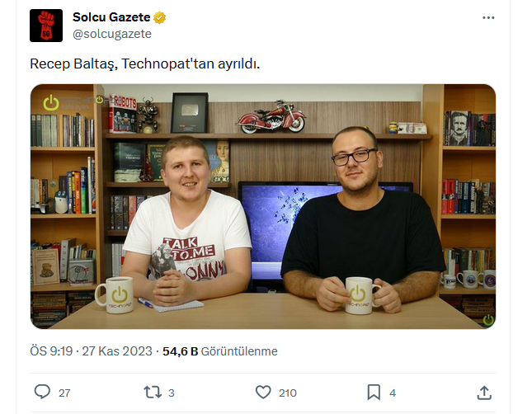
Task: Open the @solcugazete handle link
Action: [112, 34]
